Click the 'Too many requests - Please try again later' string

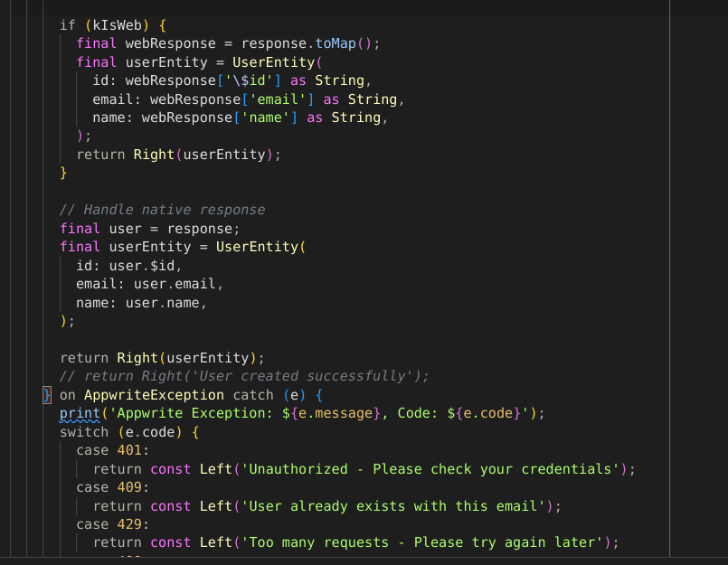(422, 542)
